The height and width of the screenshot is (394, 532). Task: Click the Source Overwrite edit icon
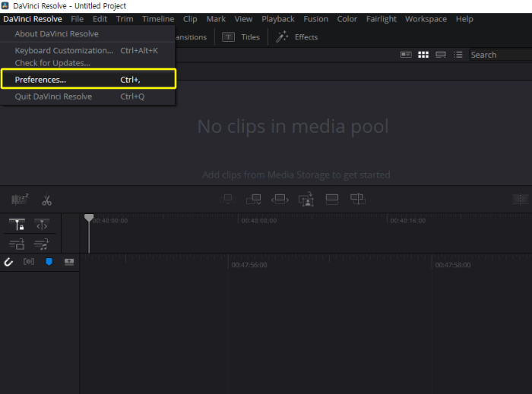click(x=358, y=199)
